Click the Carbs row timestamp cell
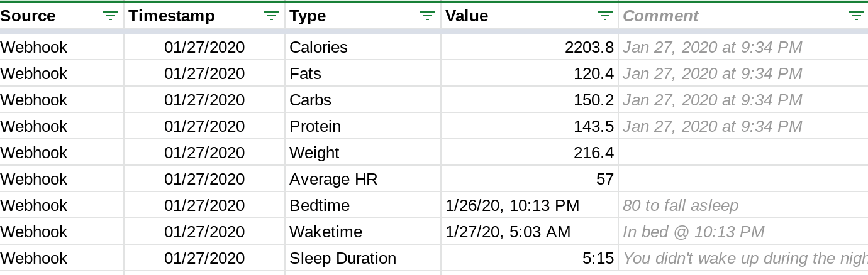868x275 pixels. (204, 100)
